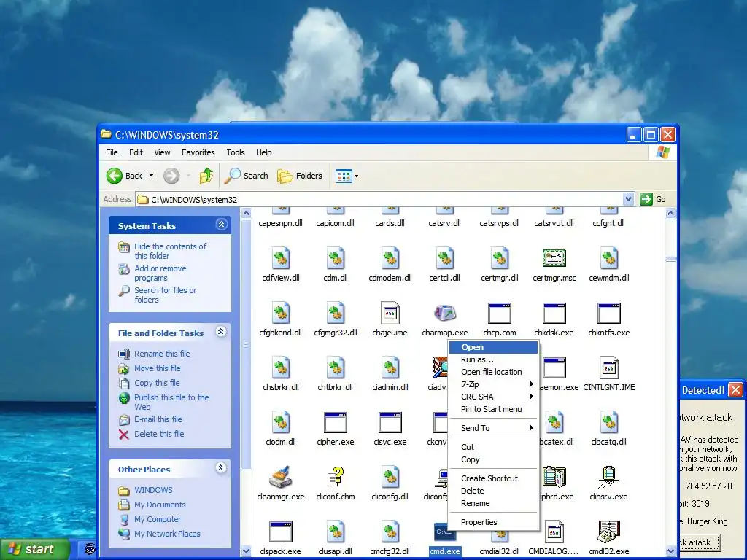The image size is (747, 560).
Task: Select the cfgmgr32.dll file icon
Action: [x=336, y=313]
